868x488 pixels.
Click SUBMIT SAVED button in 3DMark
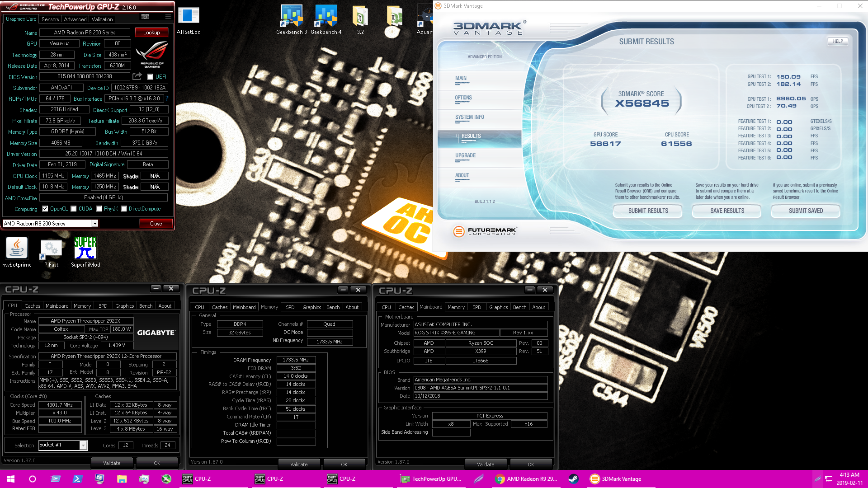point(806,211)
